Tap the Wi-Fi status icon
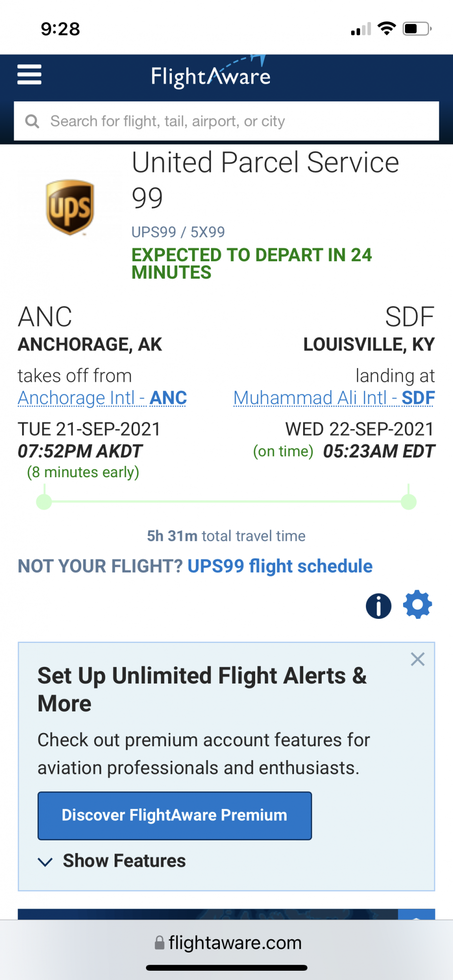 [387, 29]
